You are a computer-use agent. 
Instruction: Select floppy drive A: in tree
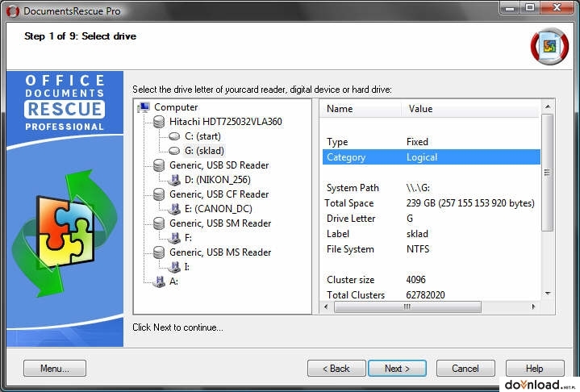[x=174, y=281]
